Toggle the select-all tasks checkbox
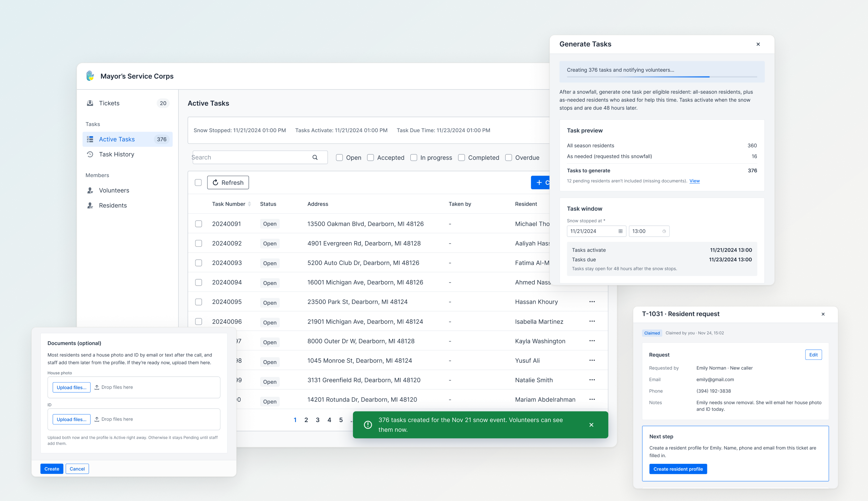The height and width of the screenshot is (501, 868). (x=198, y=183)
